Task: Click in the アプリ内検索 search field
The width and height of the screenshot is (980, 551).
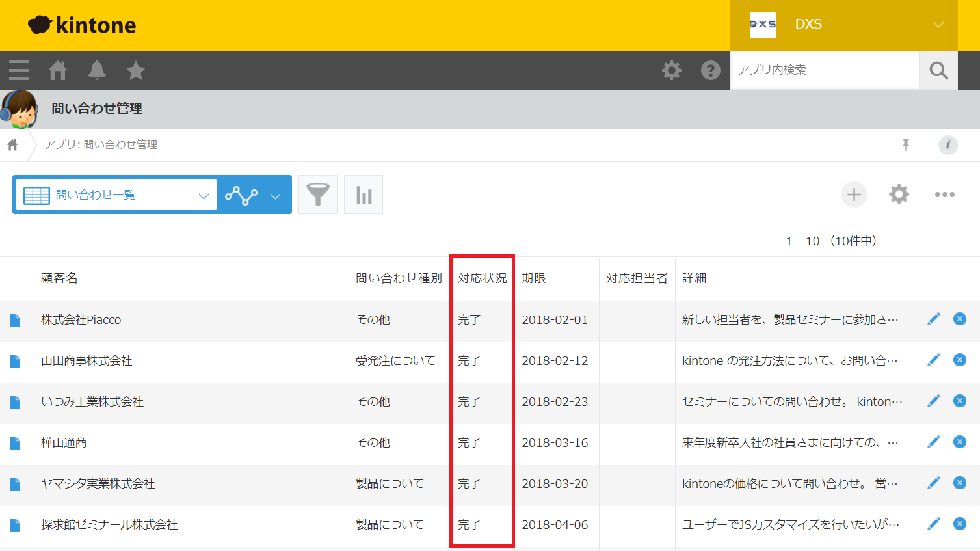Action: (825, 70)
